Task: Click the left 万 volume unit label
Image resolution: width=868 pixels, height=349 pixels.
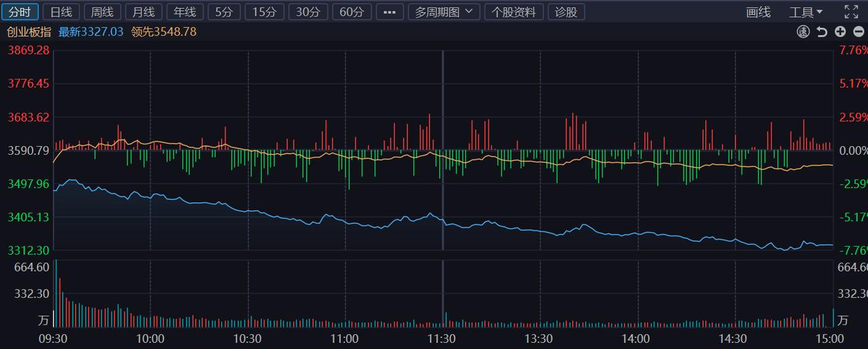Action: 43,319
